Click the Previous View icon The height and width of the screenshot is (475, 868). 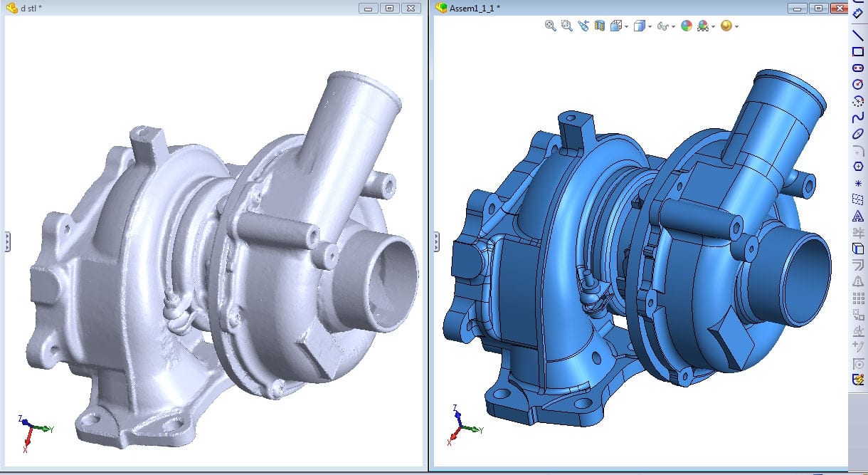click(583, 26)
